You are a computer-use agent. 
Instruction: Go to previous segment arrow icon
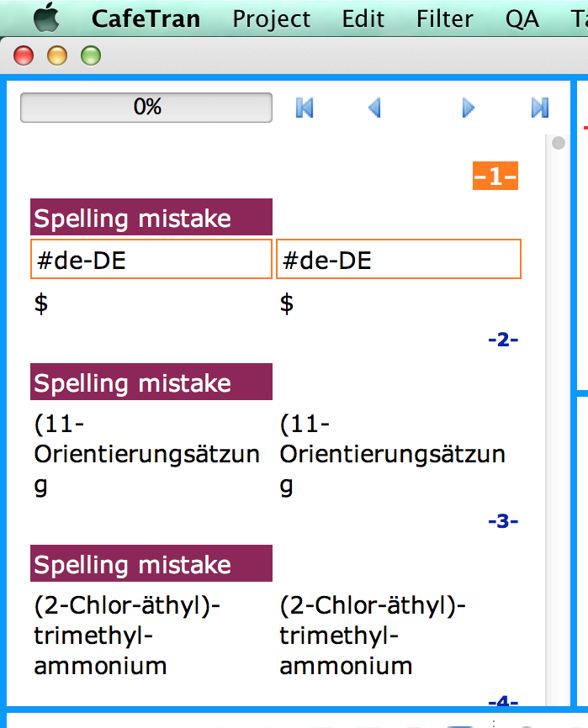[x=375, y=108]
